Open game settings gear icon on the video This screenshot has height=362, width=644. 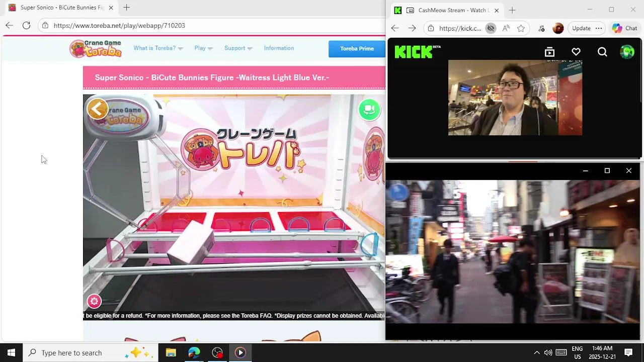tap(94, 301)
